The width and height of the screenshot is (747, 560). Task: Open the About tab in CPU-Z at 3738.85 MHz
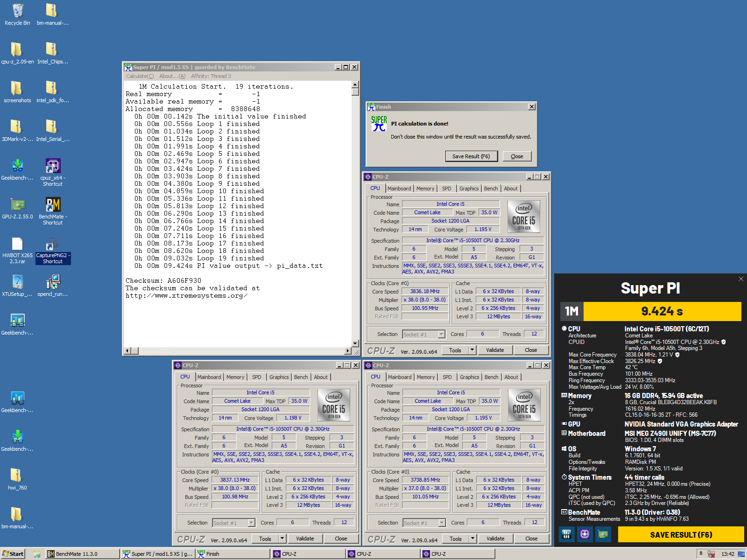511,377
